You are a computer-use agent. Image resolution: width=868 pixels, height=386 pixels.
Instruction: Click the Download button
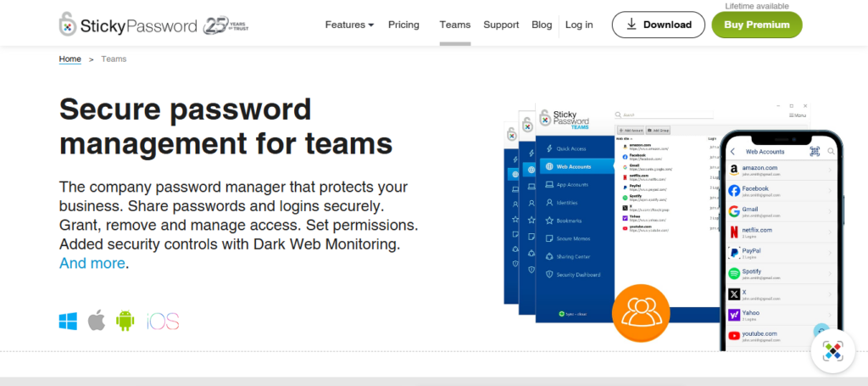coord(658,25)
